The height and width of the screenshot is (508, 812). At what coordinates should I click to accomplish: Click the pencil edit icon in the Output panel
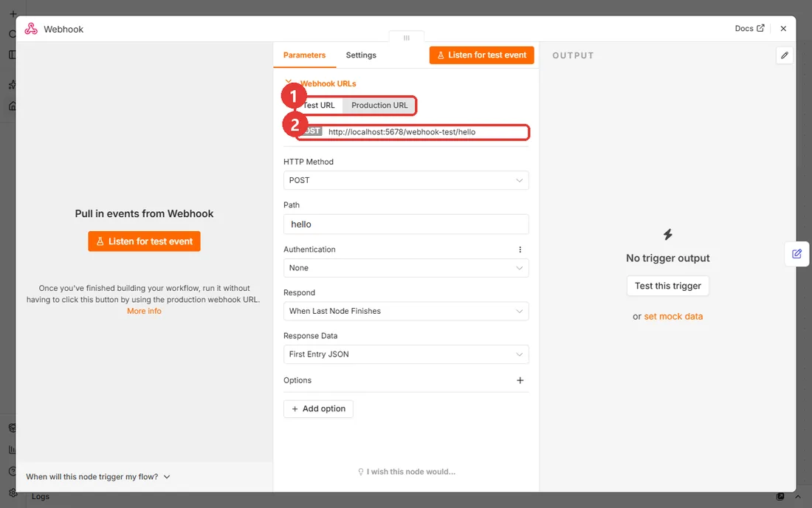tap(785, 55)
